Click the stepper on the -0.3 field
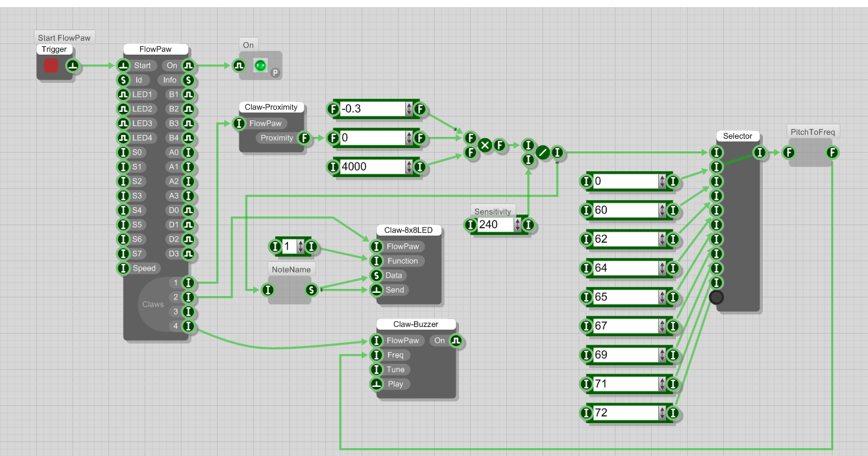Screen dimensions: 868x456 coord(409,109)
